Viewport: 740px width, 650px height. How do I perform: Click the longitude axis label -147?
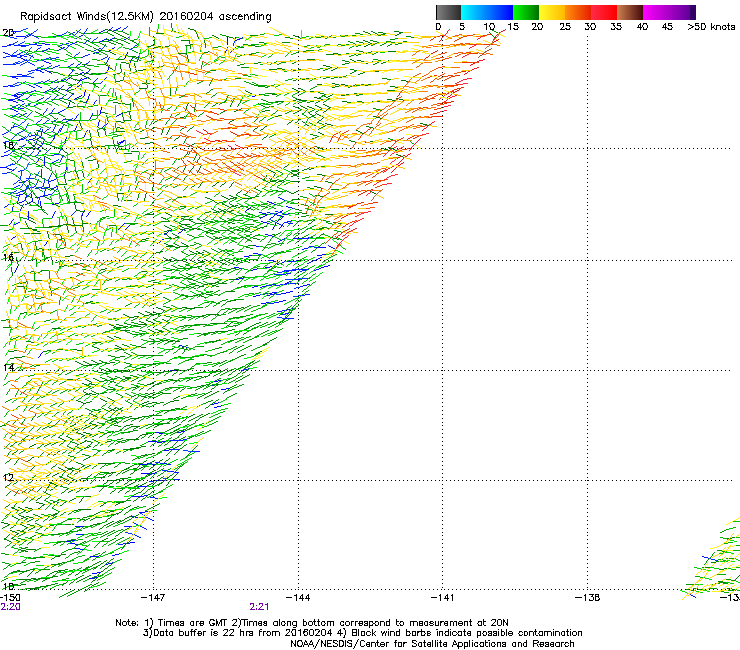[x=153, y=598]
